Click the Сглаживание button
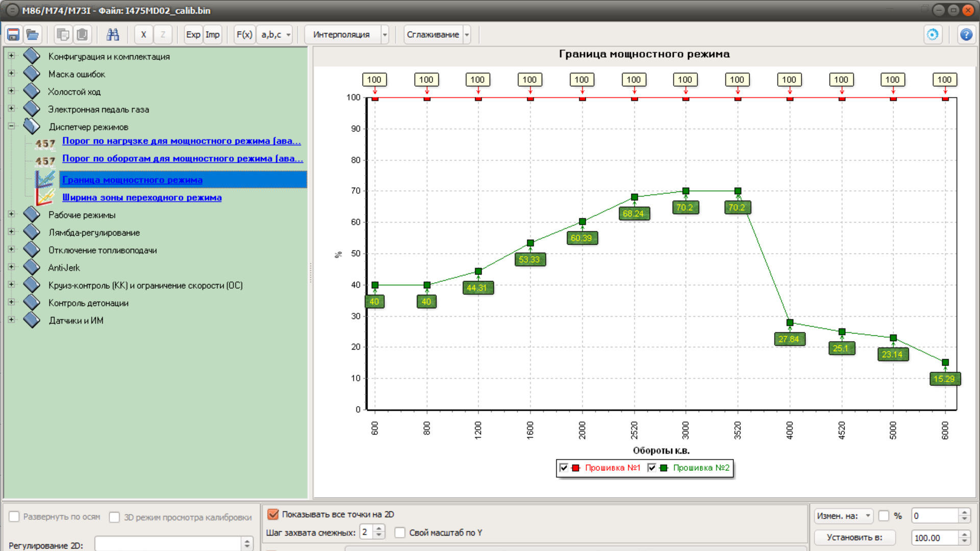 (x=433, y=35)
